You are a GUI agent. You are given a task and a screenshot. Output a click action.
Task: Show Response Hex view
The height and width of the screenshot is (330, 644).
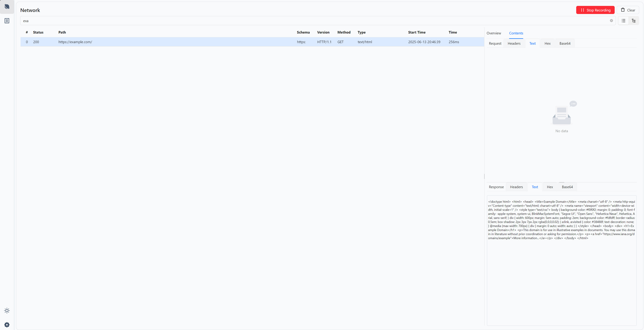pos(550,187)
